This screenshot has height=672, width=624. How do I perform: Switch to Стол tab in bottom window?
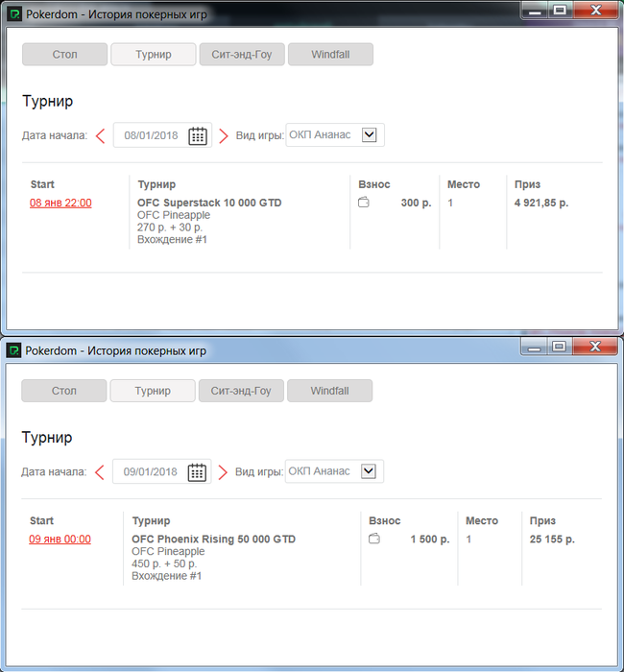(x=64, y=391)
